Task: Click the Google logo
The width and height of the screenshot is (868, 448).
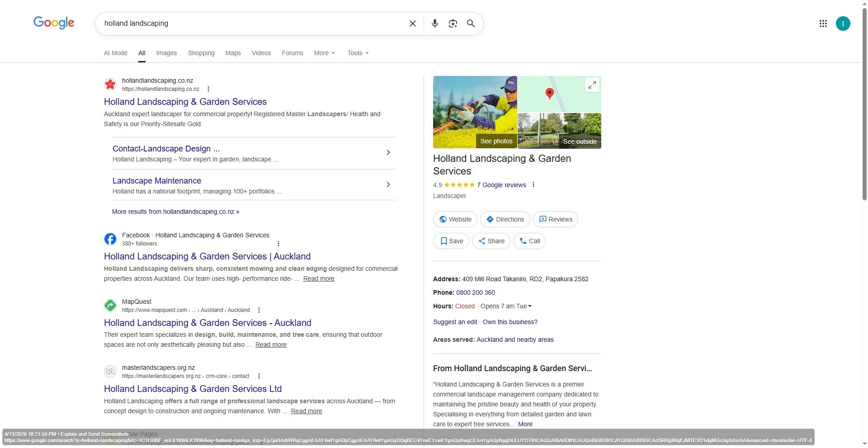Action: click(54, 23)
